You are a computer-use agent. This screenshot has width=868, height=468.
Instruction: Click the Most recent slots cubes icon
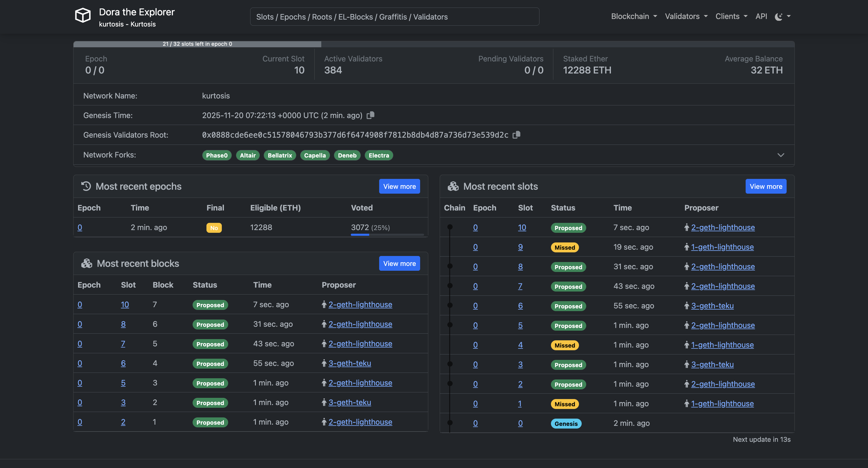click(x=453, y=186)
